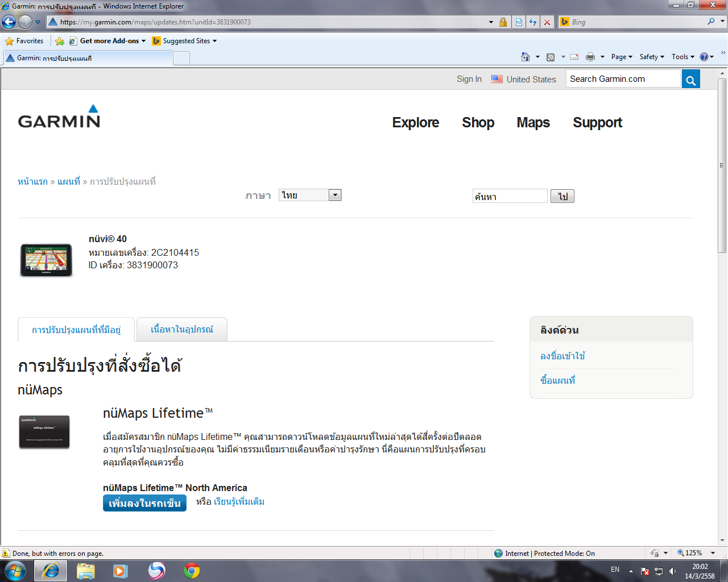Open Get more Add-ons dropdown
Screen dimensions: 728x582
107,41
